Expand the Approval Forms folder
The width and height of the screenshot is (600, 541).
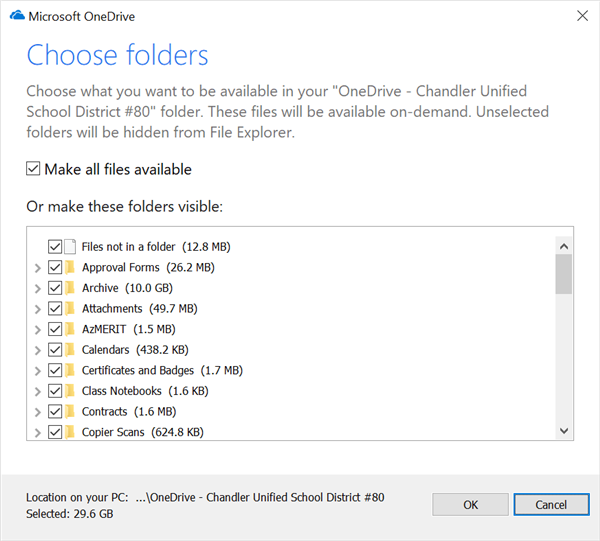(38, 268)
